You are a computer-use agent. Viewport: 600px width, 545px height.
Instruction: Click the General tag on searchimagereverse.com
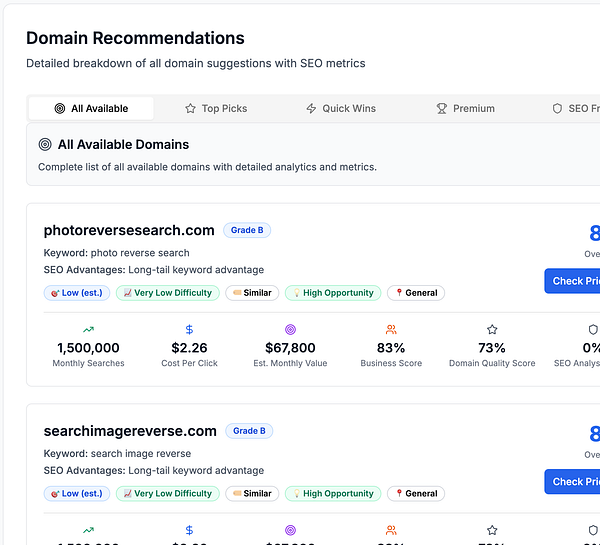click(x=416, y=493)
